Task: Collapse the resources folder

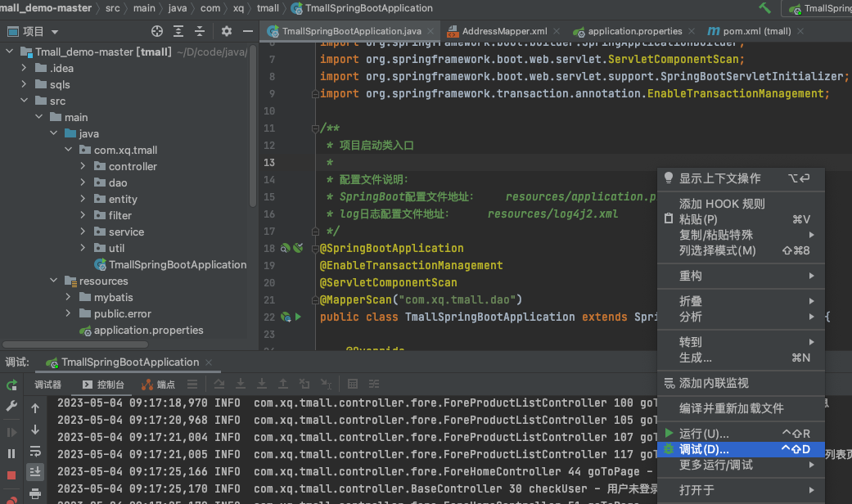Action: click(x=53, y=281)
